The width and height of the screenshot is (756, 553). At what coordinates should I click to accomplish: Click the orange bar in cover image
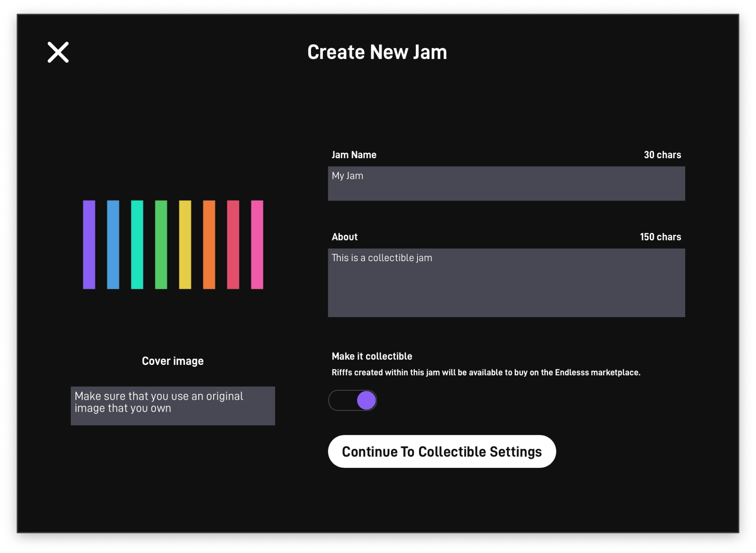tap(209, 245)
